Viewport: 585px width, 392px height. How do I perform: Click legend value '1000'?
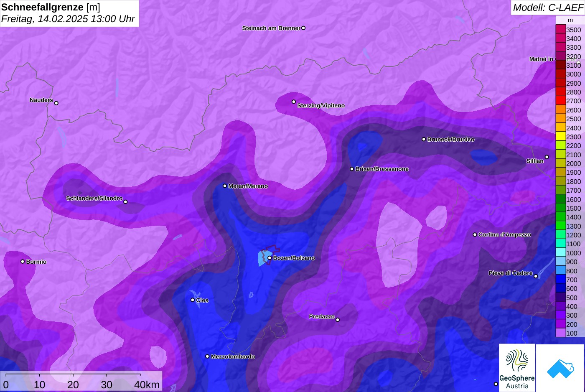[x=573, y=253]
